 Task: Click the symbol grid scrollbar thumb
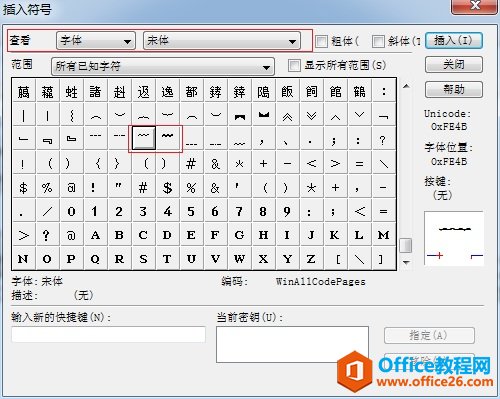pyautogui.click(x=406, y=246)
